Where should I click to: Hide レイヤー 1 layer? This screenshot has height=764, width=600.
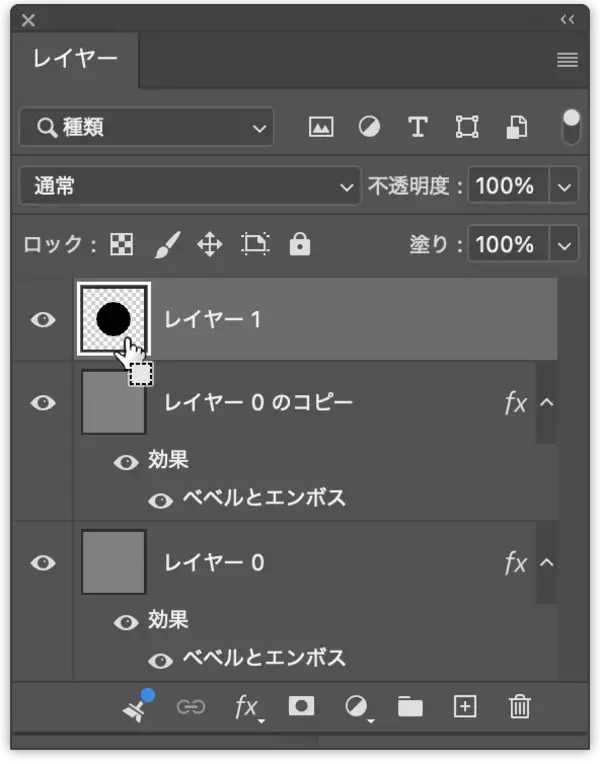click(x=43, y=320)
